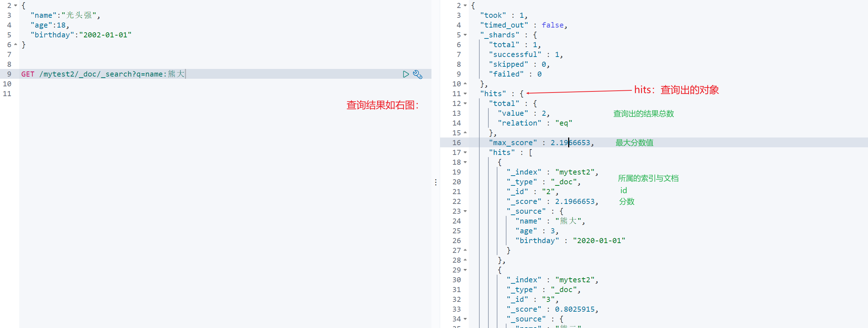Click "_type" : "_doc" on line 31
Viewport: 868px width, 328px height.
point(544,290)
